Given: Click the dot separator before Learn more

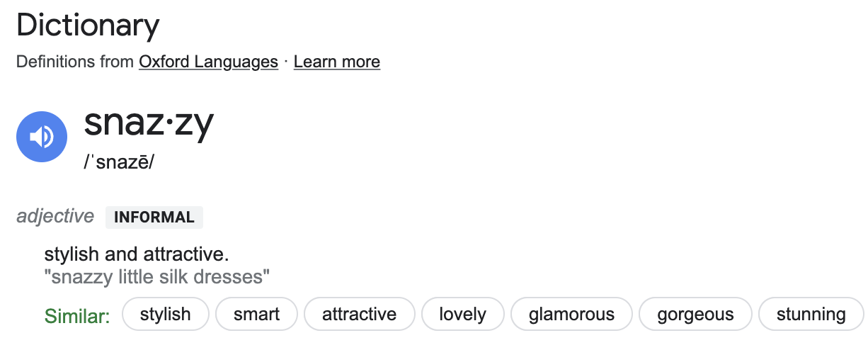Looking at the screenshot, I should [286, 62].
